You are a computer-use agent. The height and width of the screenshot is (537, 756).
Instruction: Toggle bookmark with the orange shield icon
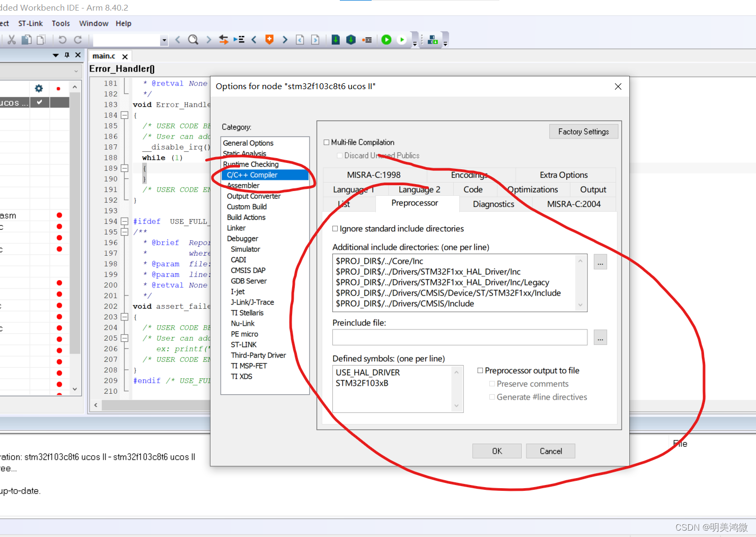pyautogui.click(x=269, y=39)
